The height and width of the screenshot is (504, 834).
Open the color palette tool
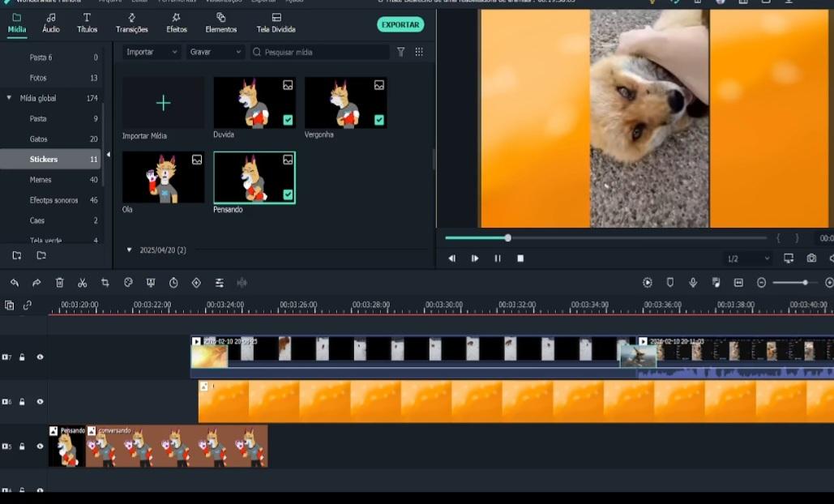point(128,283)
